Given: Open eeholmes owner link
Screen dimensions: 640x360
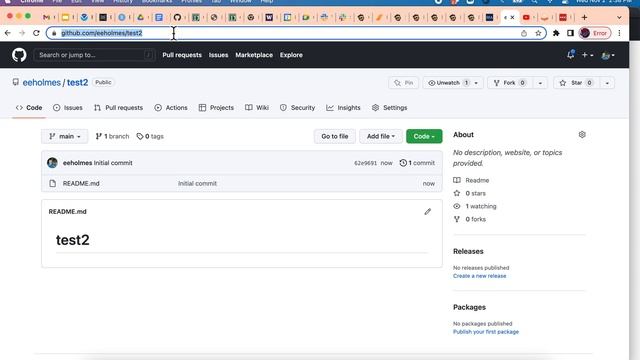Looking at the screenshot, I should pos(42,82).
